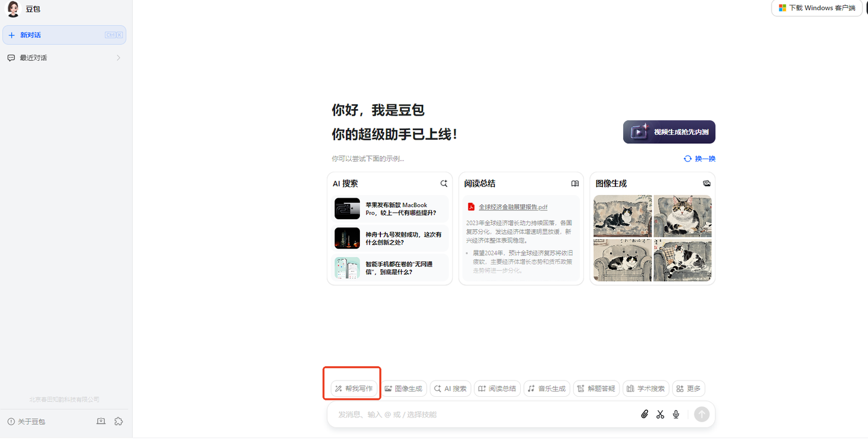Image resolution: width=868 pixels, height=439 pixels.
Task: Click the AI 搜索 card title
Action: coord(345,184)
